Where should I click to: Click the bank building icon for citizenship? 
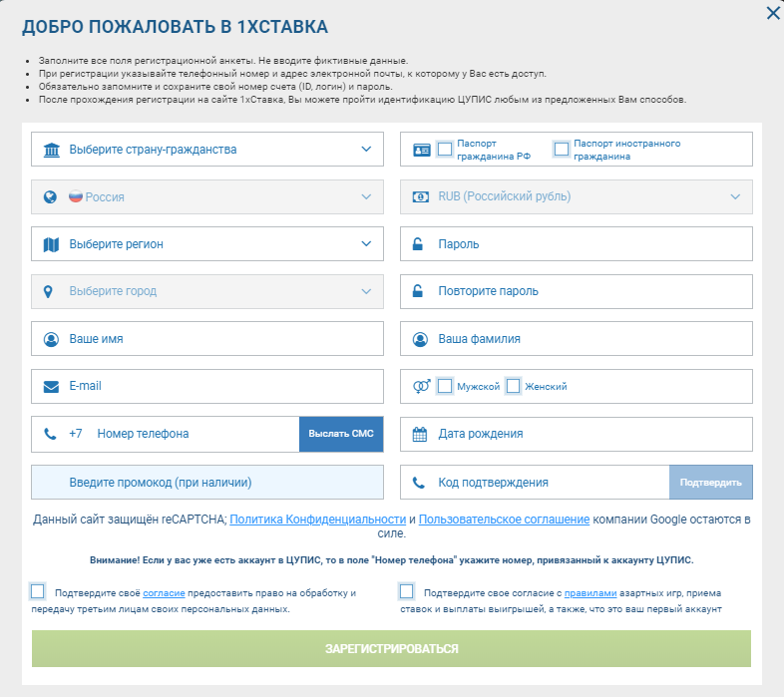(52, 150)
